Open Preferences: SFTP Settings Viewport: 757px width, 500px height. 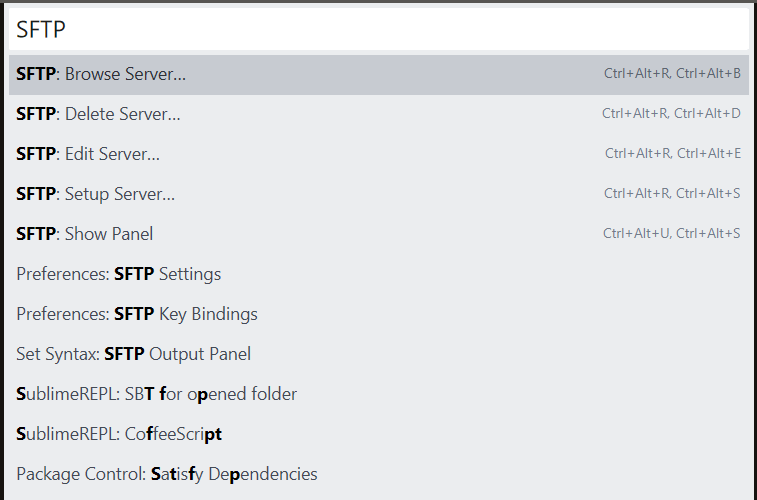[119, 274]
